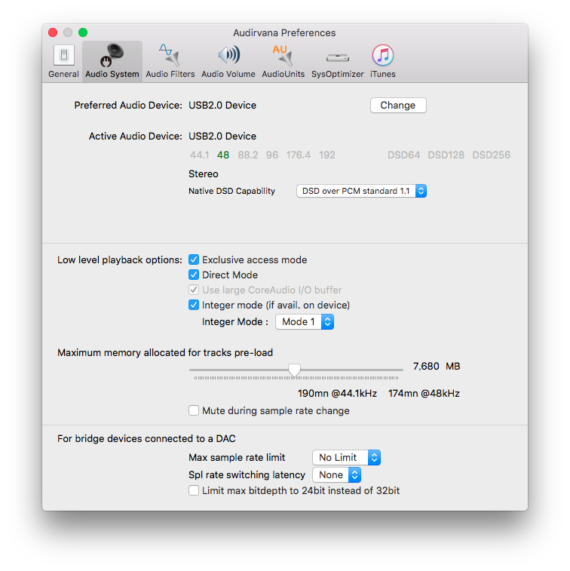570x571 pixels.
Task: Click the Change audio device button
Action: click(398, 105)
